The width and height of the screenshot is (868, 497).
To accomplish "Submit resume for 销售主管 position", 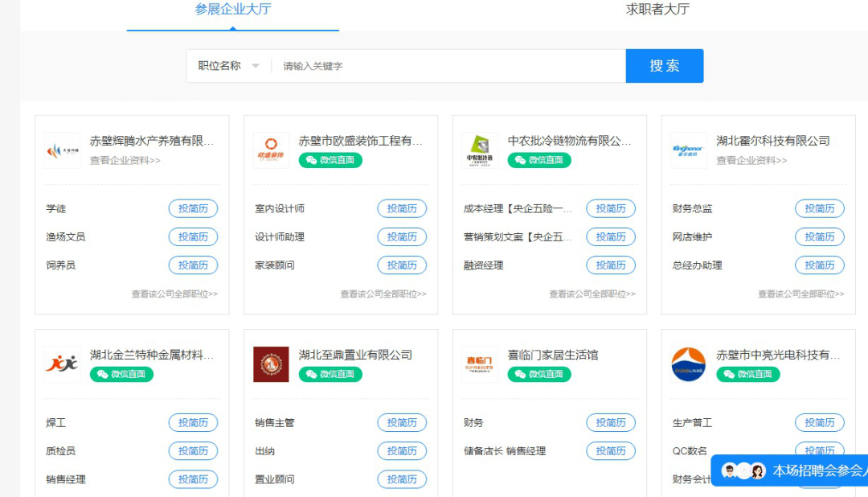I will pyautogui.click(x=402, y=422).
